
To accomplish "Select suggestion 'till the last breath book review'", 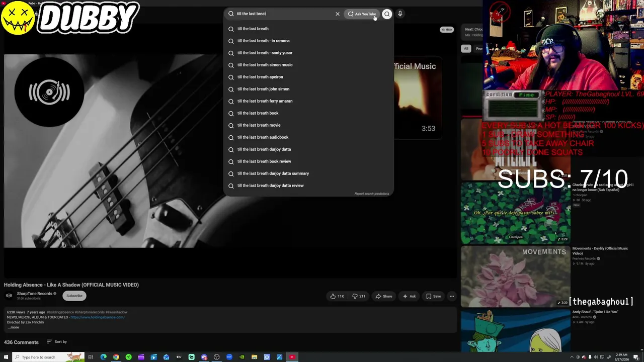I will click(308, 161).
